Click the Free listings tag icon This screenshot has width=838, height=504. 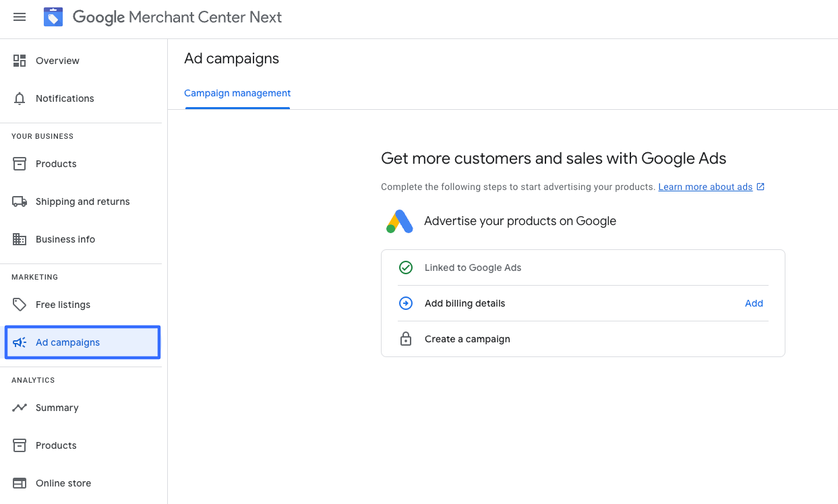click(x=20, y=305)
